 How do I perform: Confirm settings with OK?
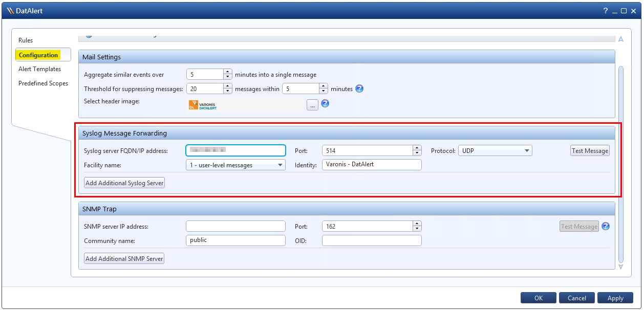(x=539, y=298)
